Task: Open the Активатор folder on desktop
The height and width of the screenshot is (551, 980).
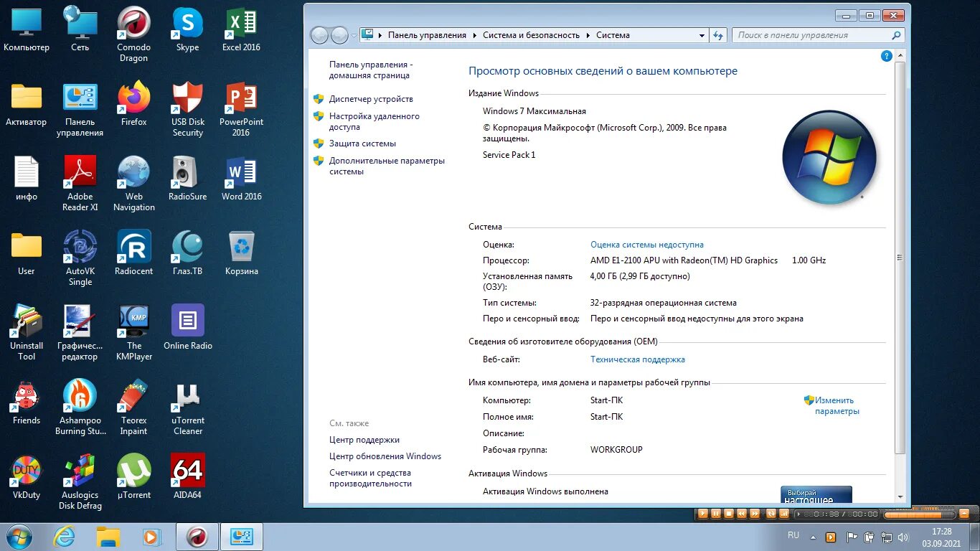Action: tap(27, 103)
